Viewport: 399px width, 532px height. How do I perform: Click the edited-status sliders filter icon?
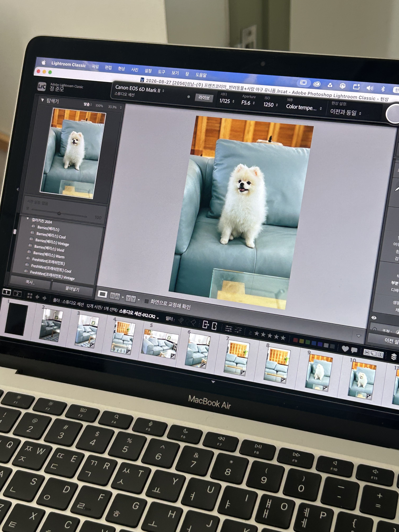coord(229,328)
